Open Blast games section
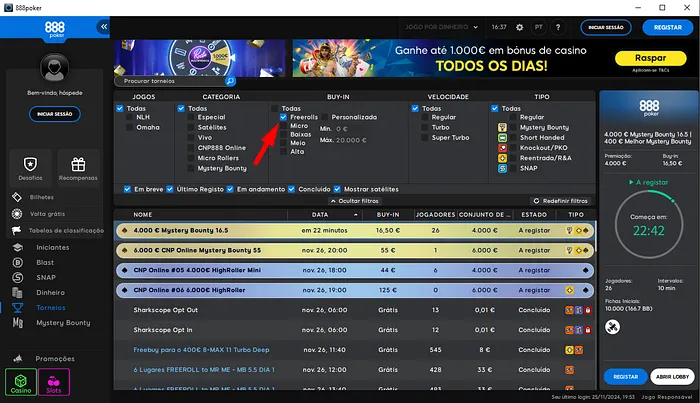700x403 pixels. [x=45, y=262]
